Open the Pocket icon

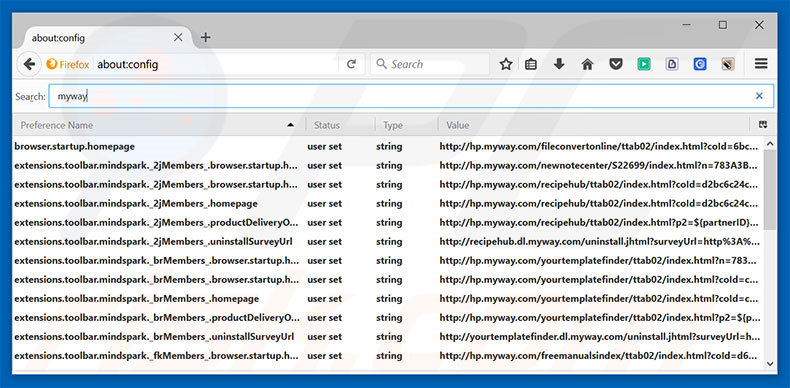(616, 64)
